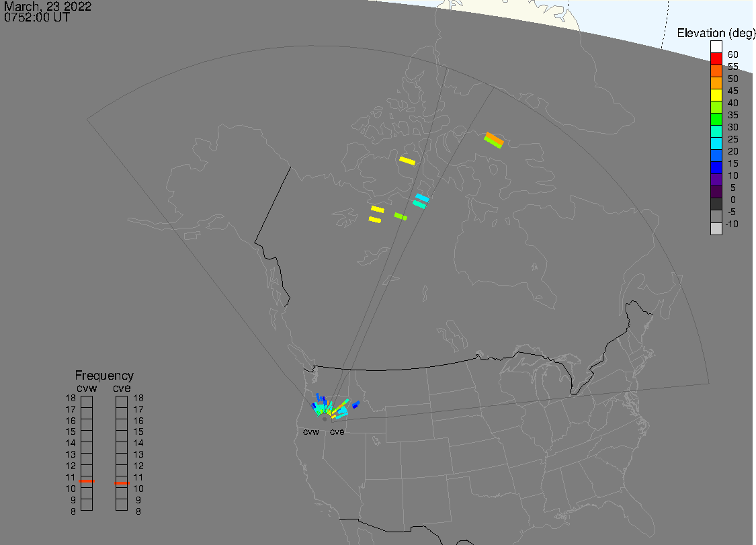Click the "Elevation (deg)" legend title

716,34
